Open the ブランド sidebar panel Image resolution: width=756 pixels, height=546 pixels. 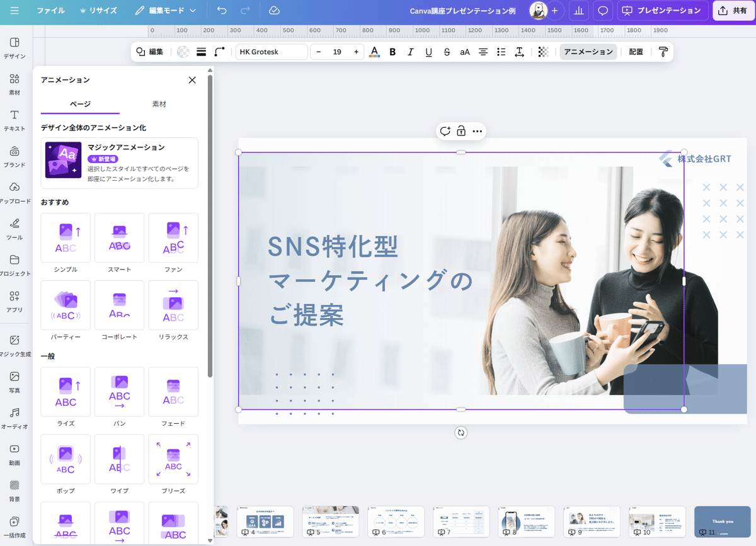coord(14,156)
